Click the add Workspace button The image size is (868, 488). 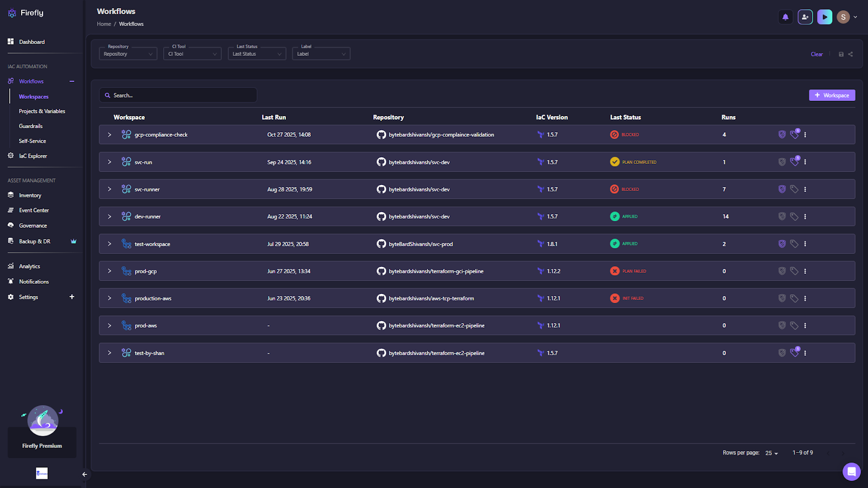(x=832, y=95)
